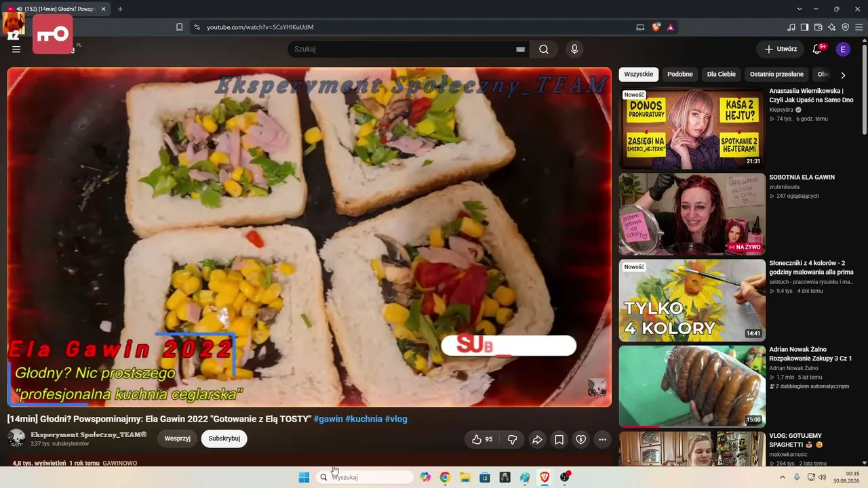
Task: Open the Anastasiia Wiernikowska video thumbnail
Action: [x=692, y=128]
